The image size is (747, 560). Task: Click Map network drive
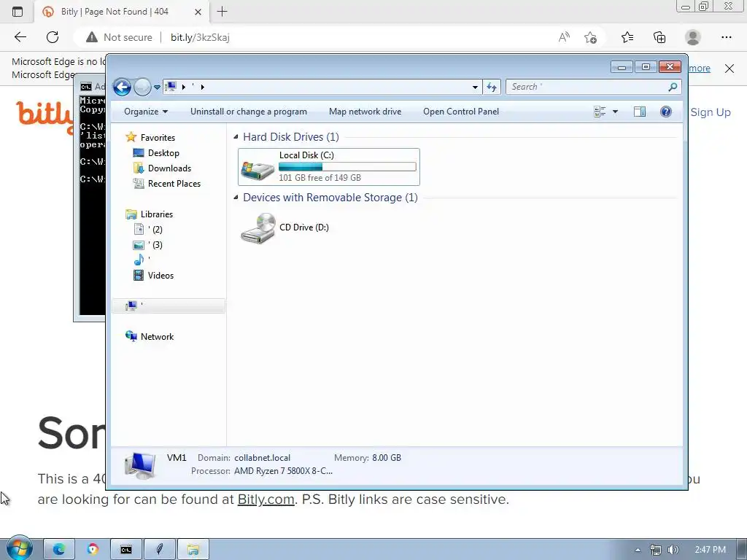(365, 112)
